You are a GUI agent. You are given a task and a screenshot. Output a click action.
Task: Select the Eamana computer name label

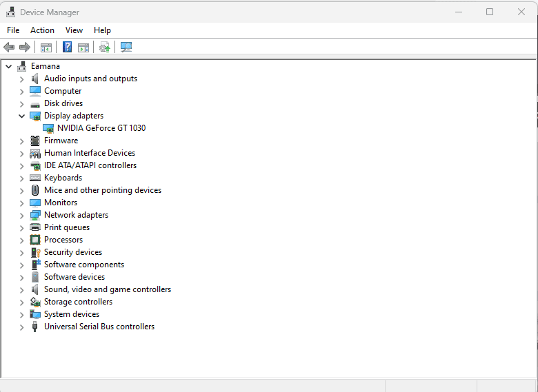pyautogui.click(x=46, y=66)
